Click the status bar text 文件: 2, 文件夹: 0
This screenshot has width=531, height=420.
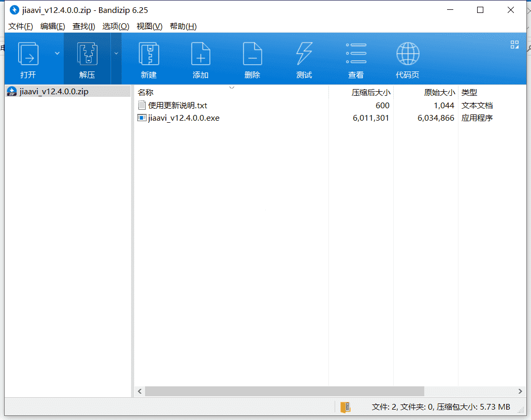(x=403, y=407)
